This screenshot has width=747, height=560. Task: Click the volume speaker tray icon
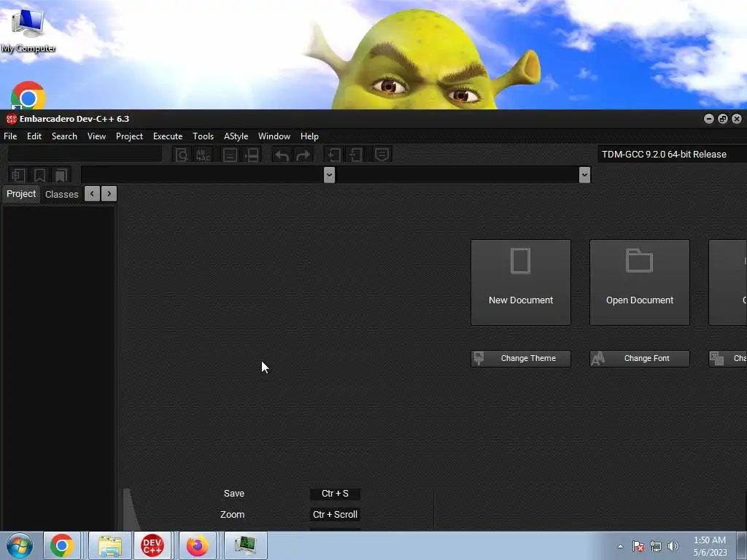coord(673,546)
